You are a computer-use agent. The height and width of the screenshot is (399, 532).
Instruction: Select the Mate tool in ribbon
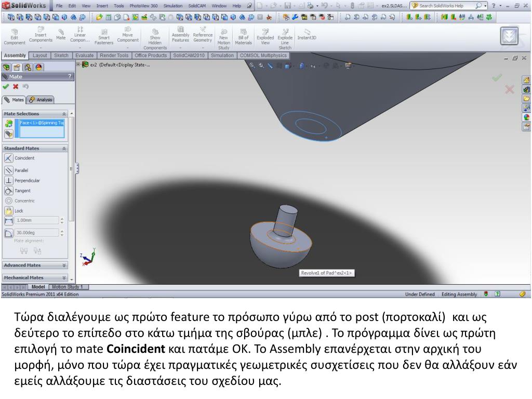61,34
